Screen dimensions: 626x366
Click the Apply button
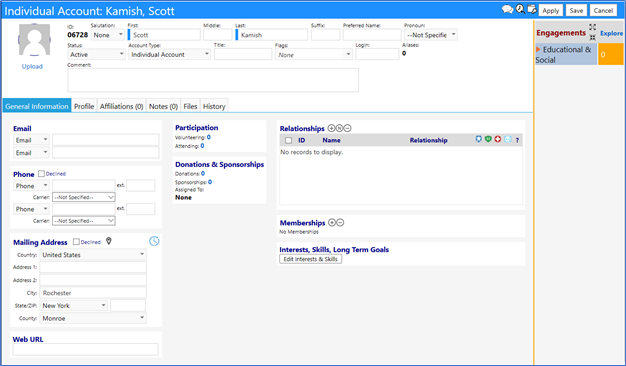(x=551, y=11)
